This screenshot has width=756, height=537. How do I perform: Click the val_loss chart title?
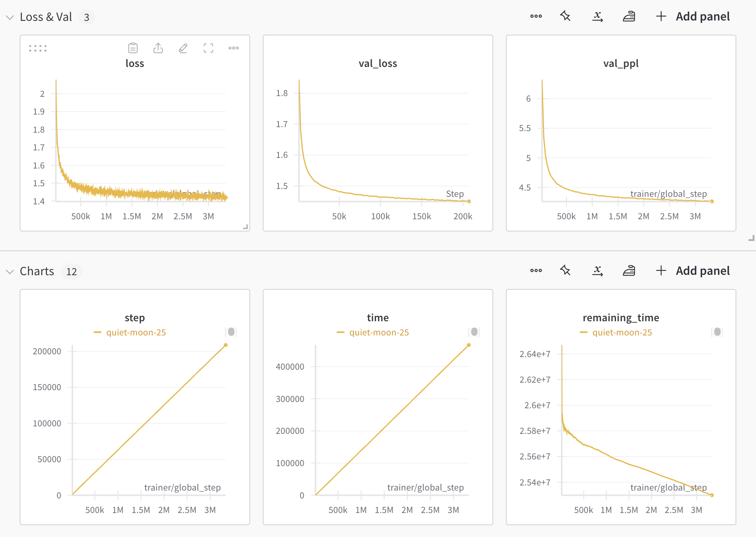click(x=378, y=63)
